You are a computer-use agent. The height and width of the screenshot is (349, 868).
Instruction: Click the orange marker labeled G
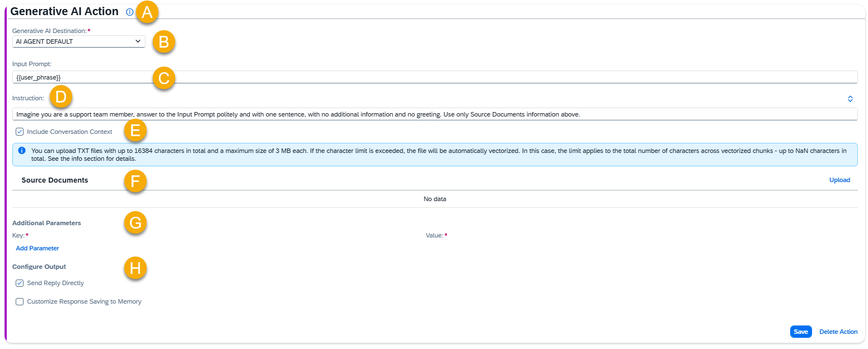(135, 223)
